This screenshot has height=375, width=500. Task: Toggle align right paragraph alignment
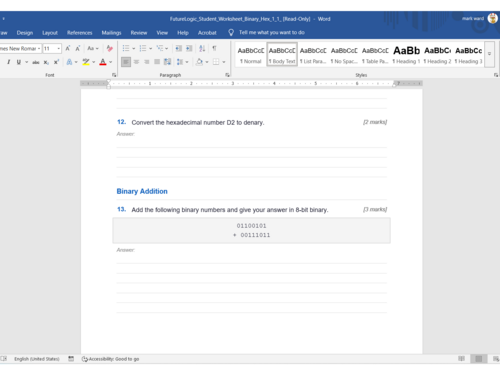click(146, 62)
